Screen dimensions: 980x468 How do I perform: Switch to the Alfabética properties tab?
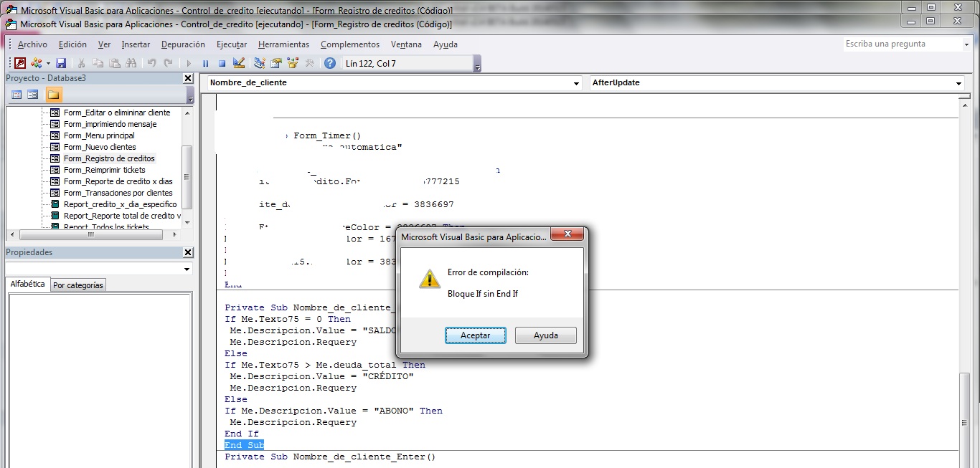coord(28,284)
